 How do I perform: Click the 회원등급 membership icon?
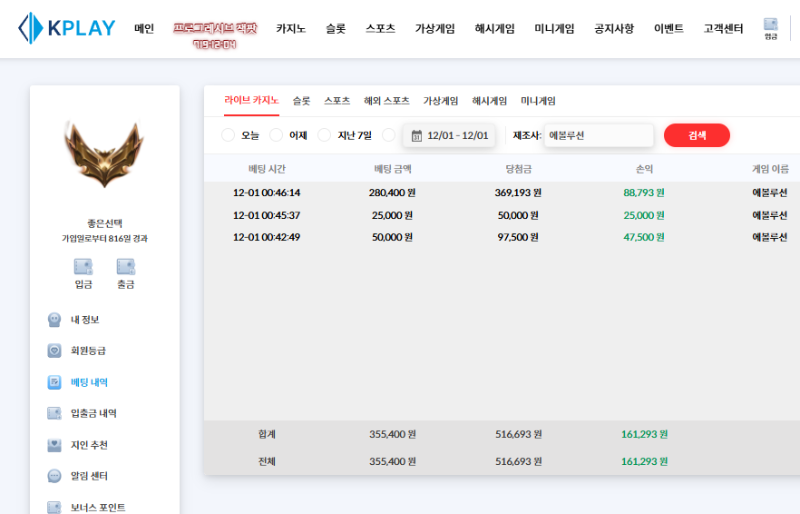click(x=55, y=351)
